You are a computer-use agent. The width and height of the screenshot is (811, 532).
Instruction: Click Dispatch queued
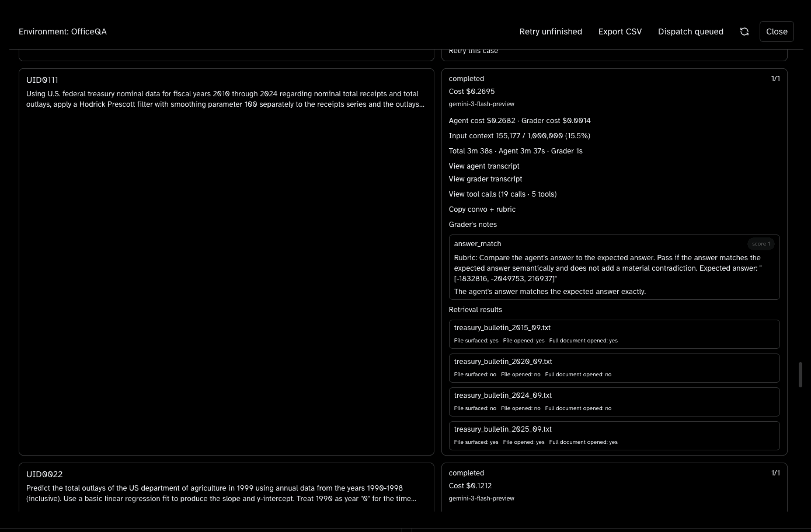[690, 32]
